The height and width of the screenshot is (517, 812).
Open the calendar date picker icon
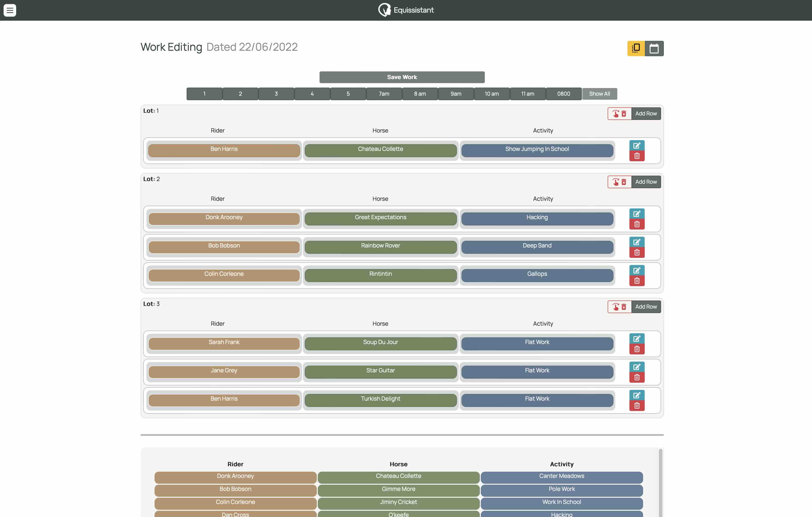click(654, 48)
